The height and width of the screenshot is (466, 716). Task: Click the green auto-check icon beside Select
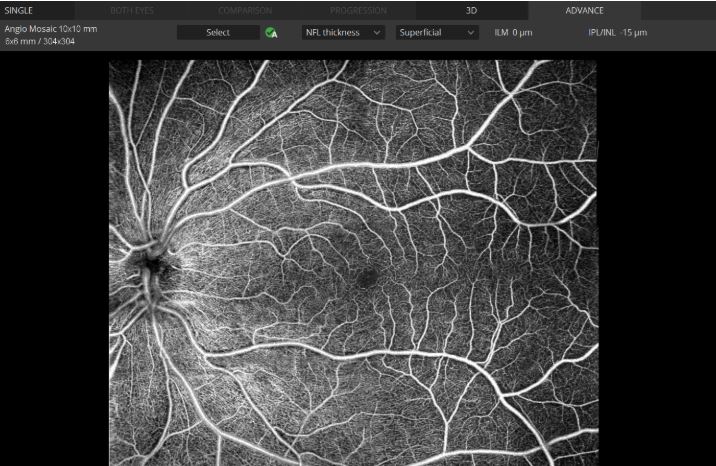[x=271, y=33]
